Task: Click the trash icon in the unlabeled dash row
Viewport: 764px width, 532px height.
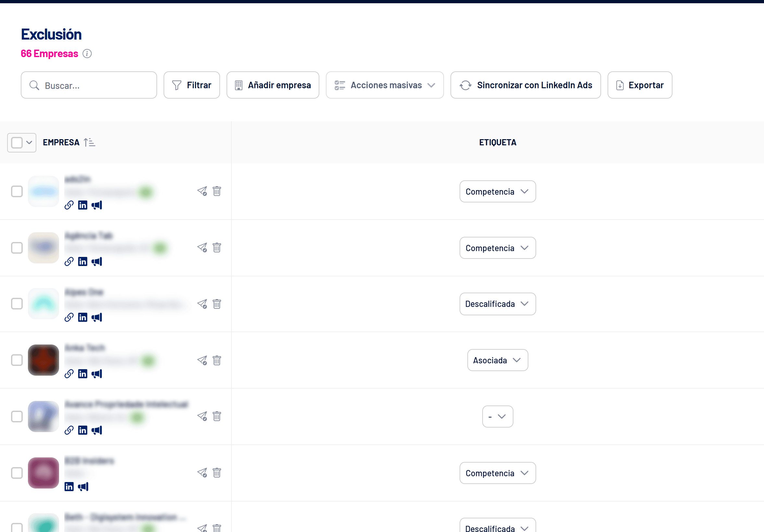Action: tap(217, 416)
